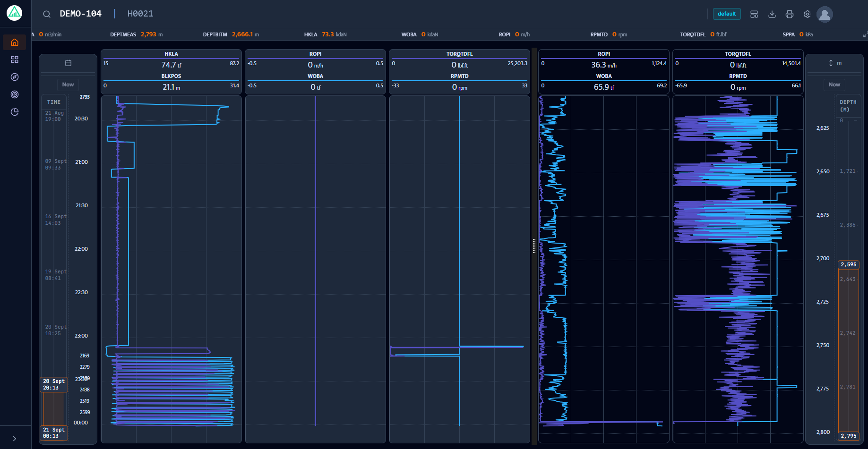The width and height of the screenshot is (868, 449).
Task: Open the dashboard grid sidebar icon
Action: tap(15, 59)
